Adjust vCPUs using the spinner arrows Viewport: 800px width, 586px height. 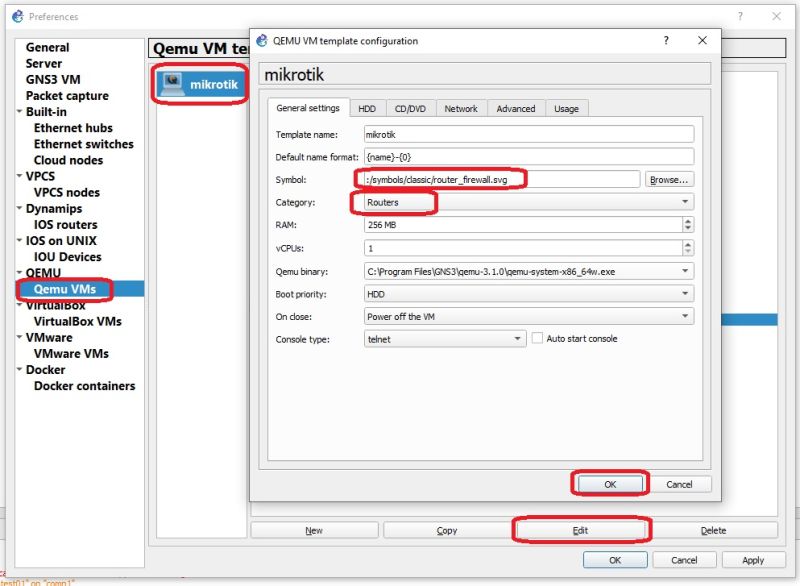point(688,248)
